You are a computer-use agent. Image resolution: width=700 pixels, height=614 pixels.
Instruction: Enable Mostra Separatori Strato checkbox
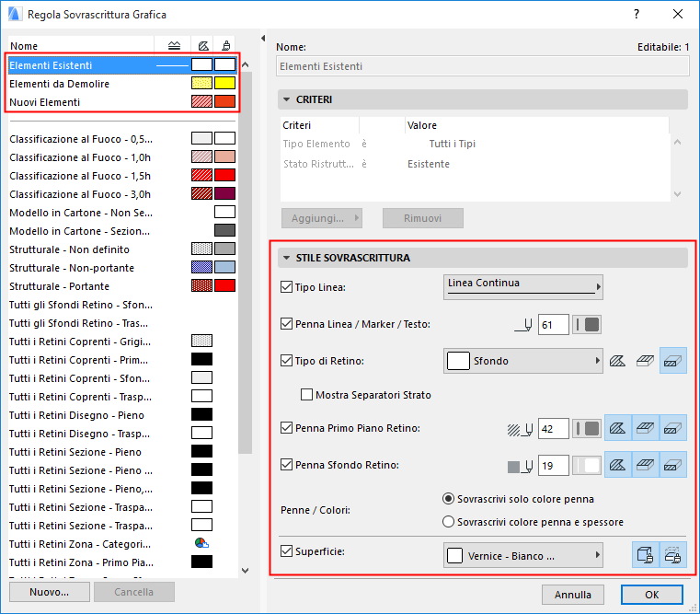pyautogui.click(x=306, y=395)
